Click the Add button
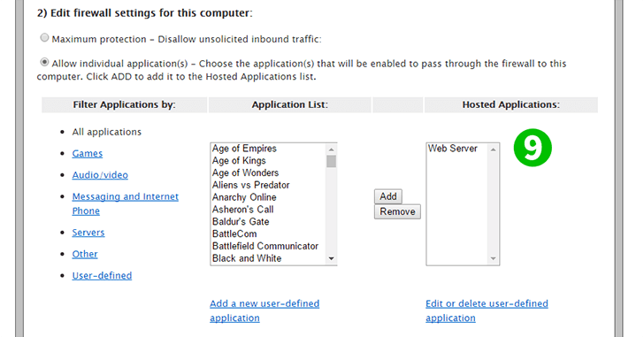The width and height of the screenshot is (644, 337). pos(388,196)
